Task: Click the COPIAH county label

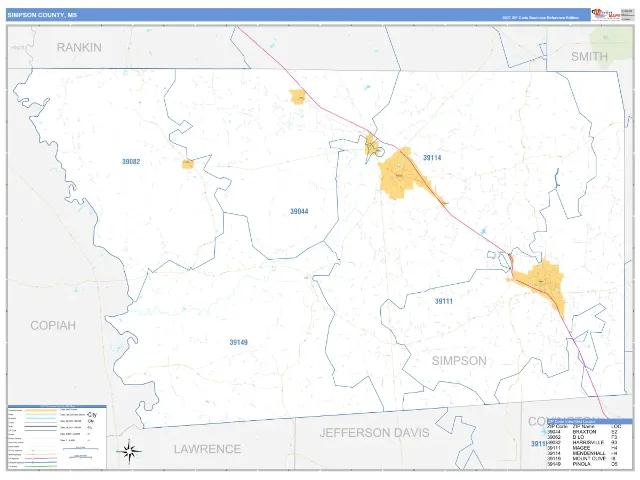Action: click(53, 325)
